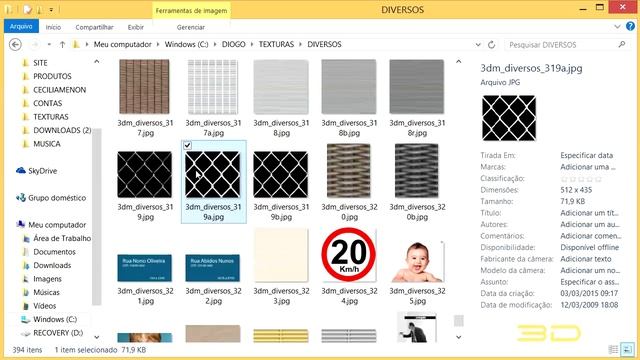Select thumbnail 3dm_diversos_319.jpg
Viewport: 640px width, 360px height.
144,174
